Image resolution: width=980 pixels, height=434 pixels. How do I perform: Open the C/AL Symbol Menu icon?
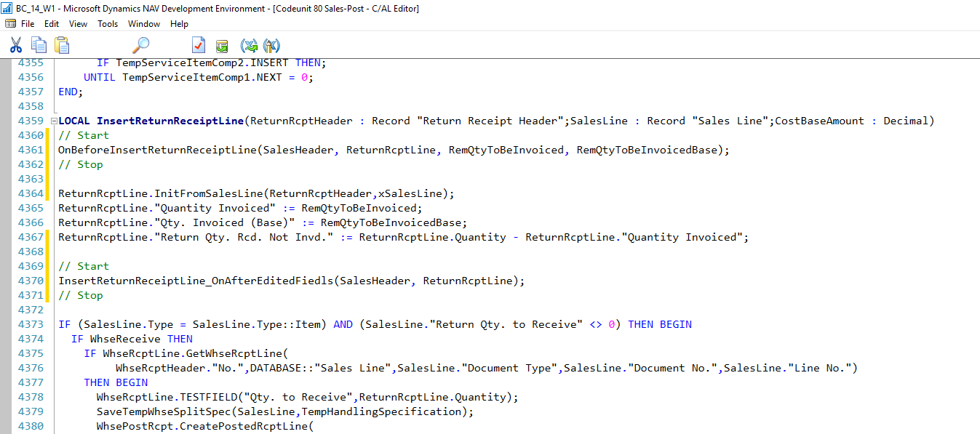click(250, 45)
